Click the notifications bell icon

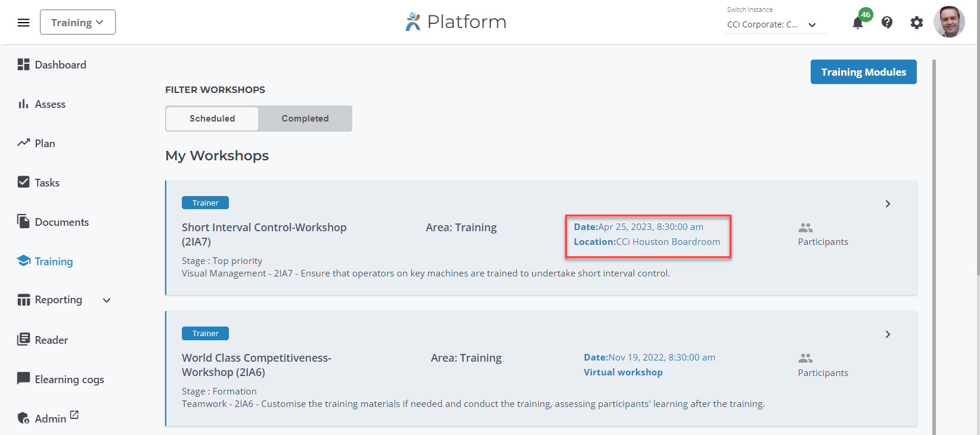[858, 23]
